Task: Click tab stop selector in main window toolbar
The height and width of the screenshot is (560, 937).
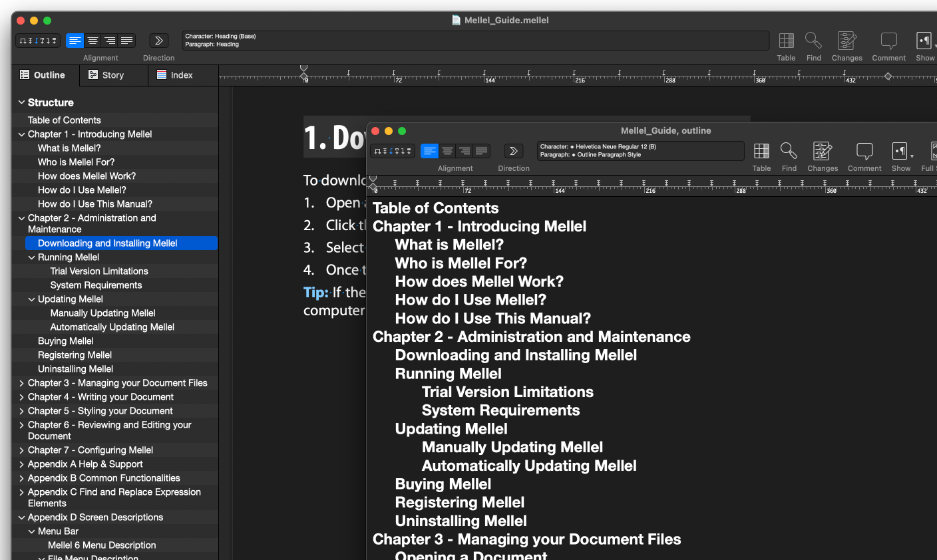Action: pyautogui.click(x=38, y=41)
